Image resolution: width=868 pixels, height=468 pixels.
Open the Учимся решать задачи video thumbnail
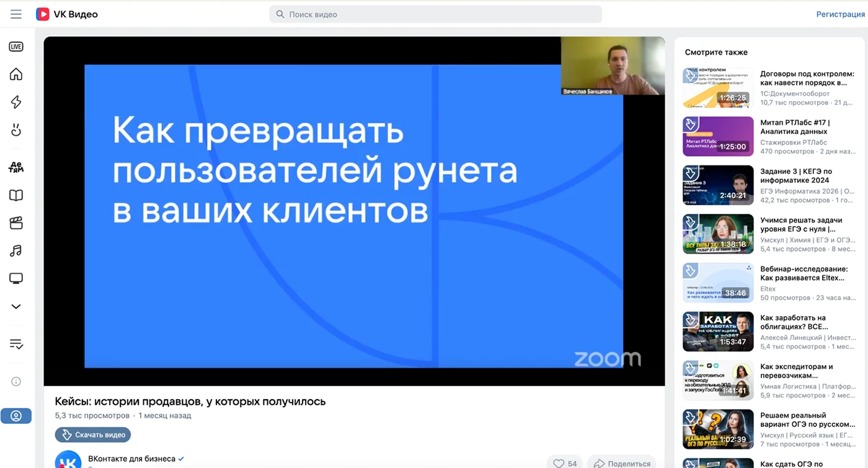pyautogui.click(x=718, y=234)
